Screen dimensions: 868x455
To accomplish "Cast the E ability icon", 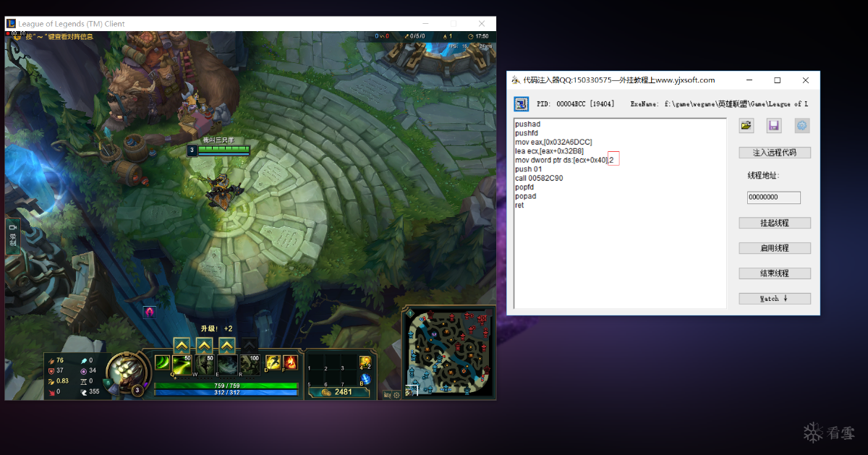I will click(227, 365).
